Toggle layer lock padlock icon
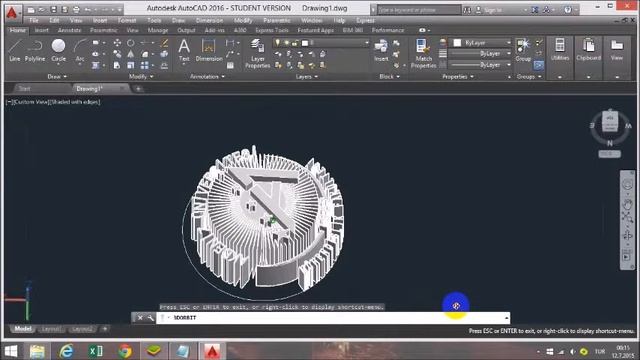 [x=294, y=42]
